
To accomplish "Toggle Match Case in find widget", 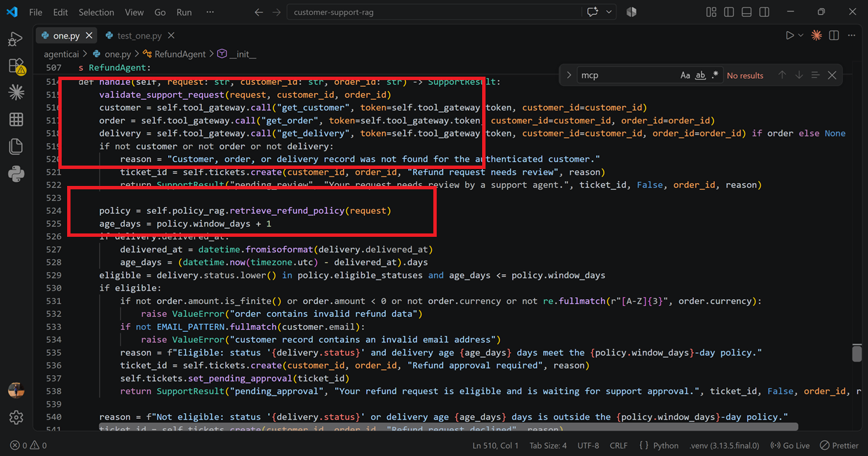I will pyautogui.click(x=686, y=75).
